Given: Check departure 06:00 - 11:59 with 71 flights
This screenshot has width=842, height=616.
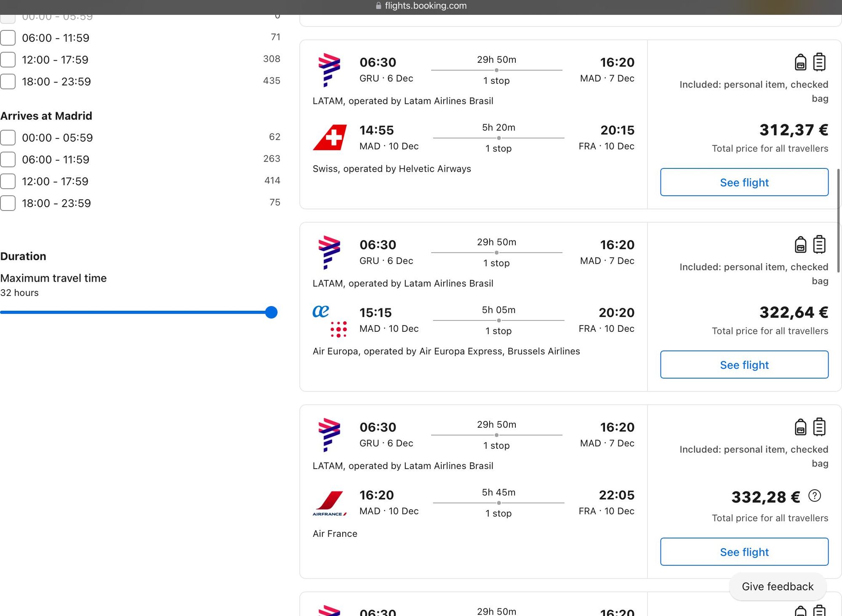Looking at the screenshot, I should (x=8, y=38).
